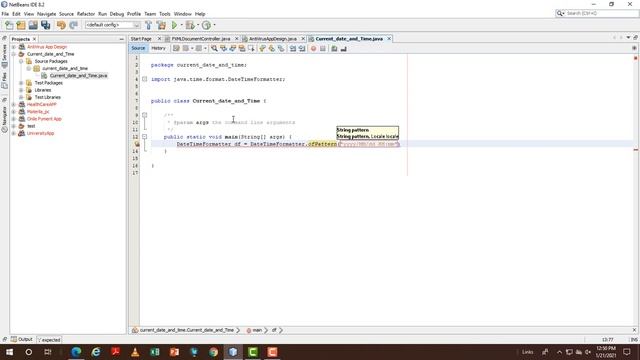Click the Next Bookmark icon

pos(272,49)
